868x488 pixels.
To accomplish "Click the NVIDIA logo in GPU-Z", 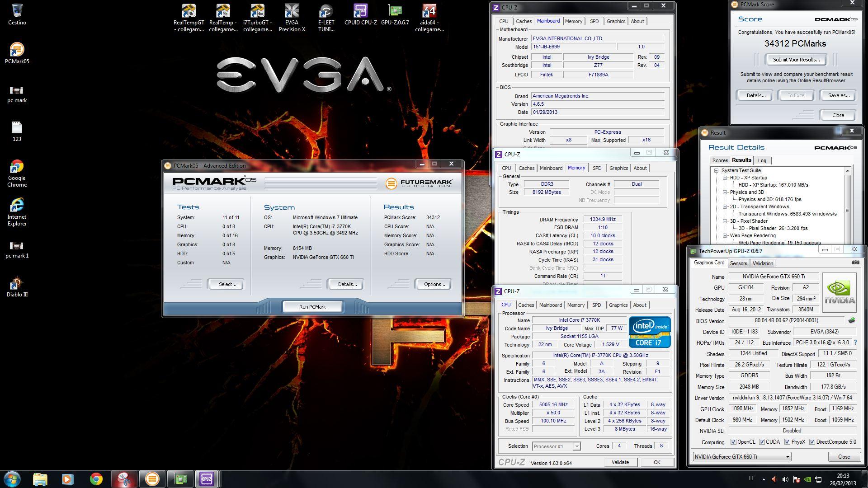I will pyautogui.click(x=840, y=293).
